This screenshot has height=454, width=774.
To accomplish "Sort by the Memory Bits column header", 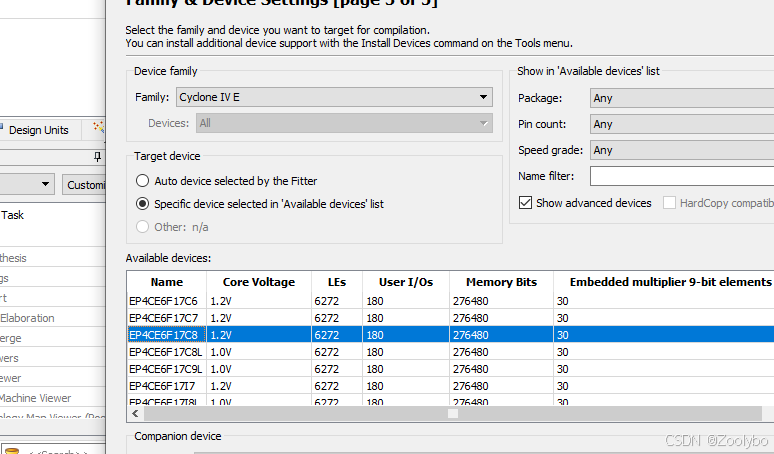I will point(501,282).
